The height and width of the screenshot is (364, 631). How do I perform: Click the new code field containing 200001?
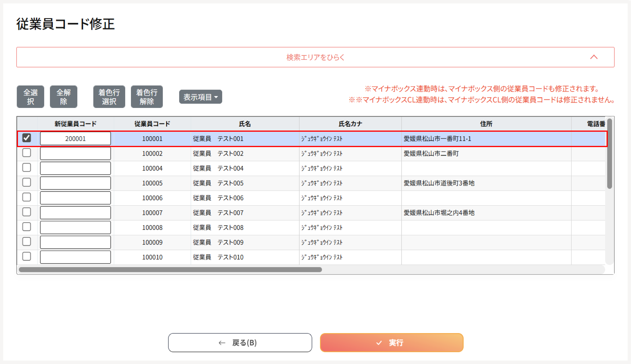click(75, 138)
